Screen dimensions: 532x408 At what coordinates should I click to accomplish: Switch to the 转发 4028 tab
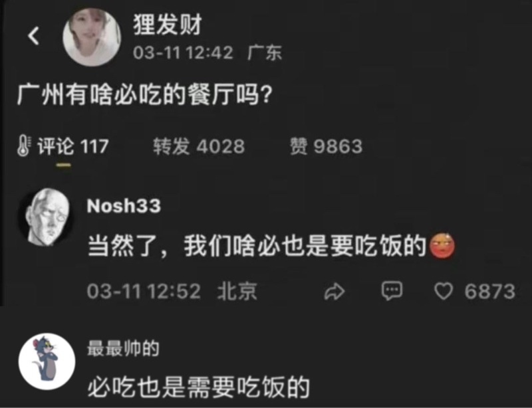point(198,146)
